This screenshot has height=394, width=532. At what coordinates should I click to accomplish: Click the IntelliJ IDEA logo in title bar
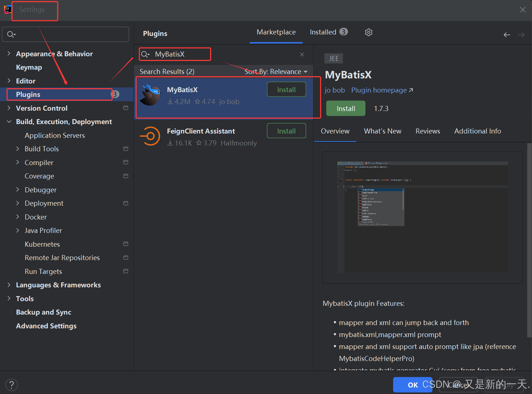pyautogui.click(x=8, y=9)
